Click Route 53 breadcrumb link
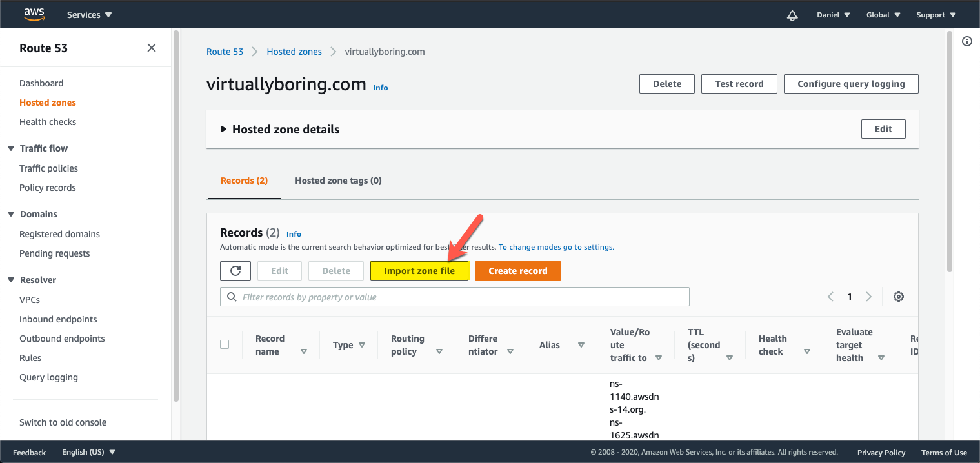 225,52
